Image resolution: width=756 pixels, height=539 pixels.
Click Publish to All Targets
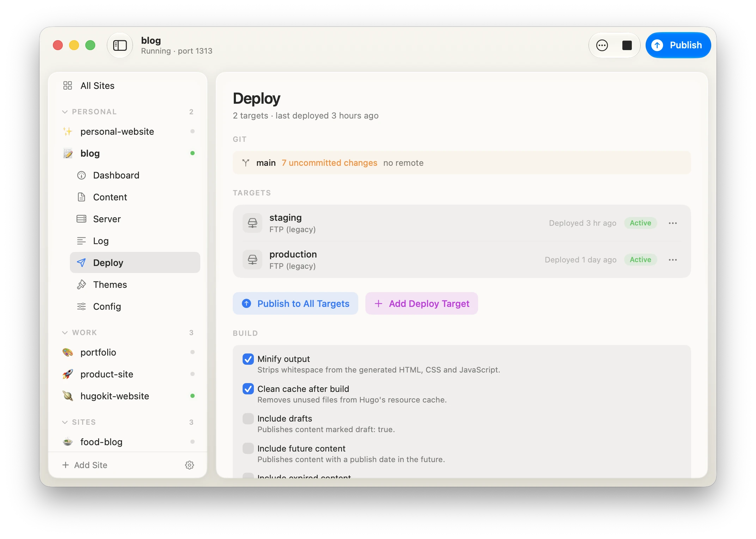click(x=295, y=303)
